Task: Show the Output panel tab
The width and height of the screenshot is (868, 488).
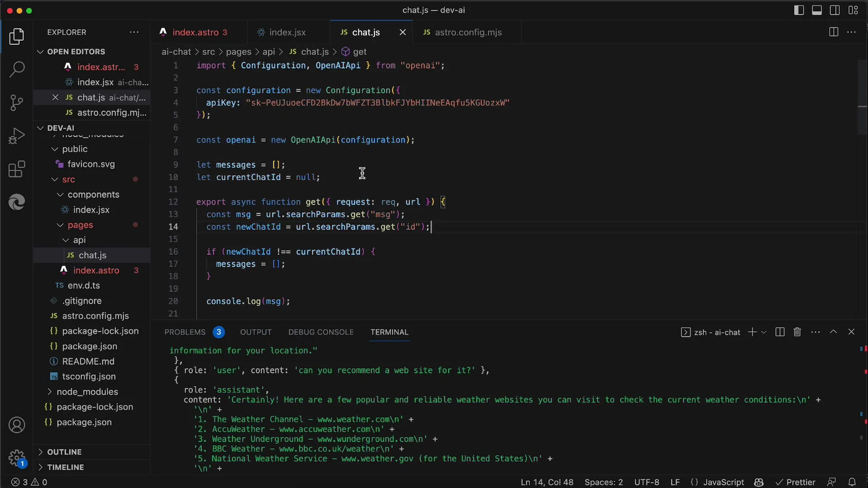Action: (x=256, y=332)
